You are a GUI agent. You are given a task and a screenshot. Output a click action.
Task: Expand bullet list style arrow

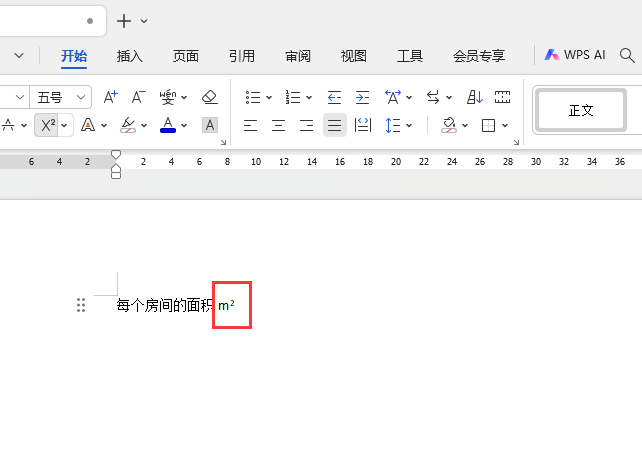coord(269,97)
